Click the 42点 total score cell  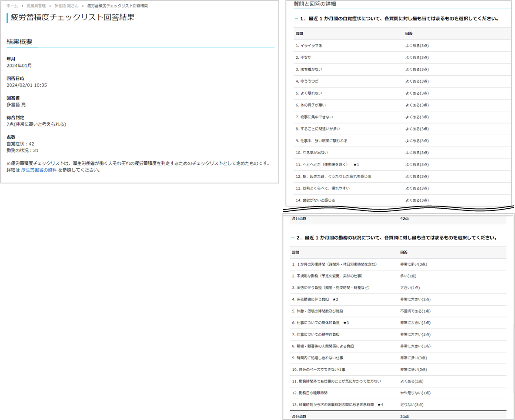tap(405, 218)
